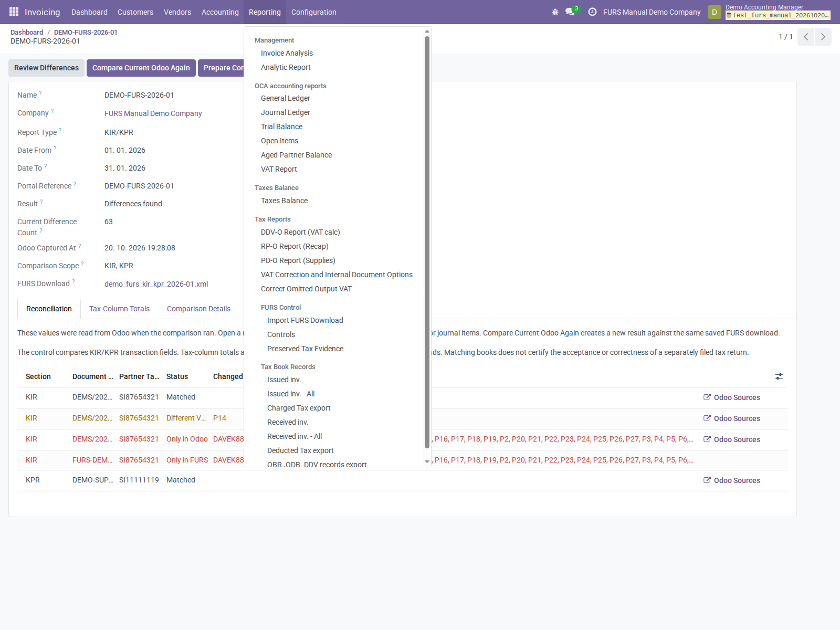This screenshot has width=840, height=630.
Task: Go to next record arrow
Action: pyautogui.click(x=823, y=37)
